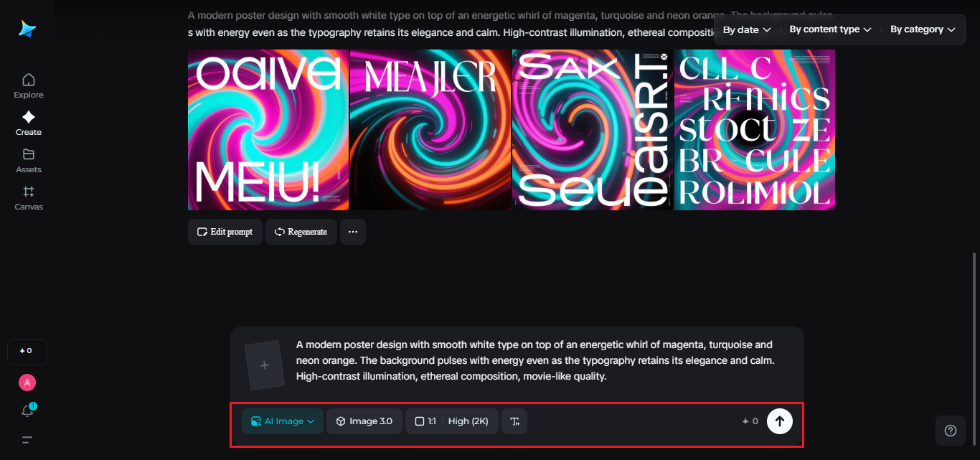Open the Canvas section in the sidebar
Screen dimensions: 980x460
(x=28, y=197)
